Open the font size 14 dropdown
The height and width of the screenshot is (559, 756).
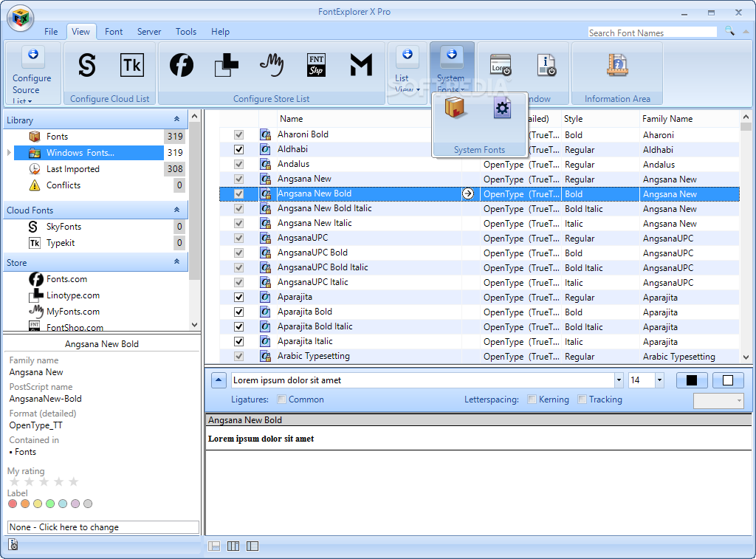coord(659,380)
